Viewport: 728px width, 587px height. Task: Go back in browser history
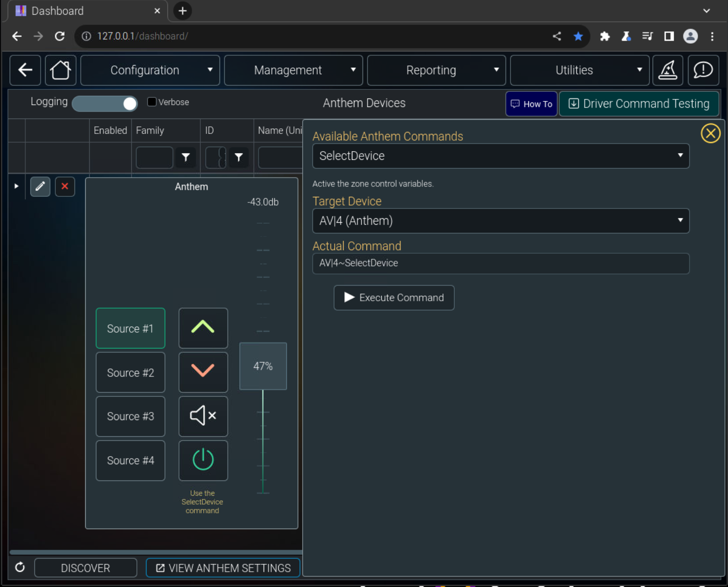pos(17,36)
